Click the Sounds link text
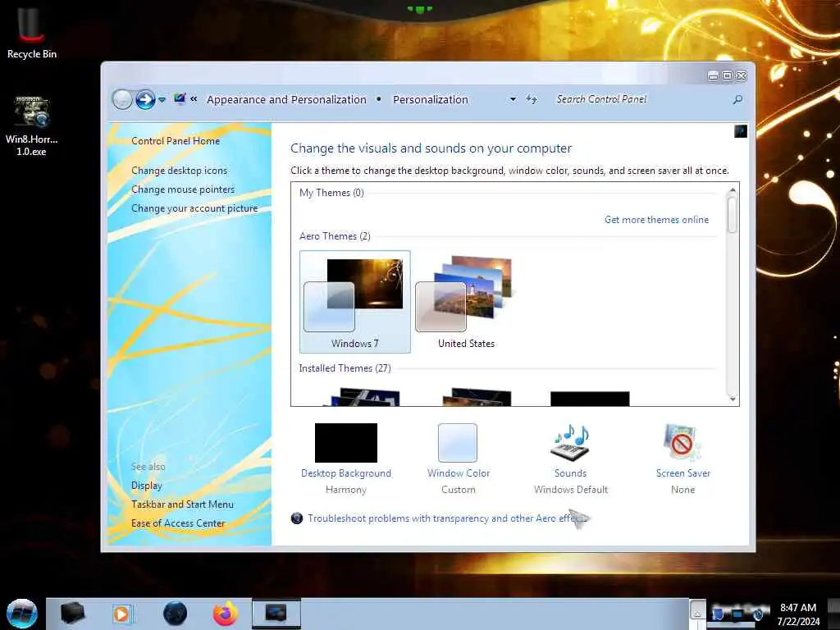This screenshot has width=840, height=630. point(571,473)
